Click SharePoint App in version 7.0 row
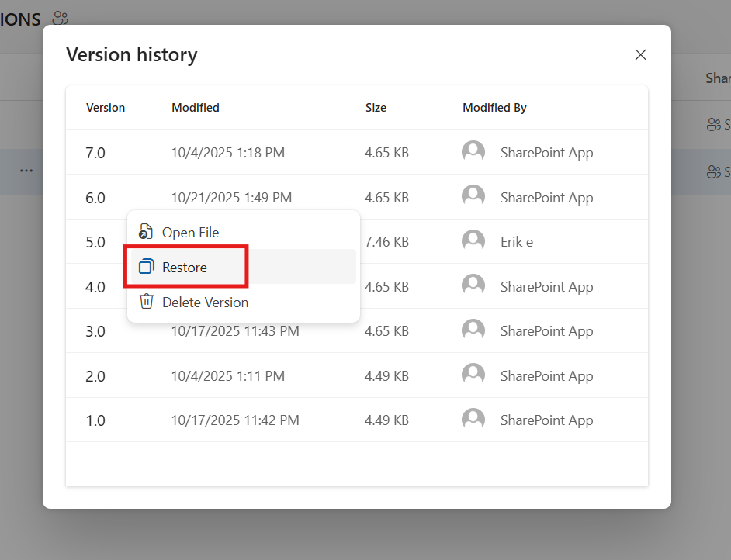Image resolution: width=731 pixels, height=560 pixels. tap(546, 153)
